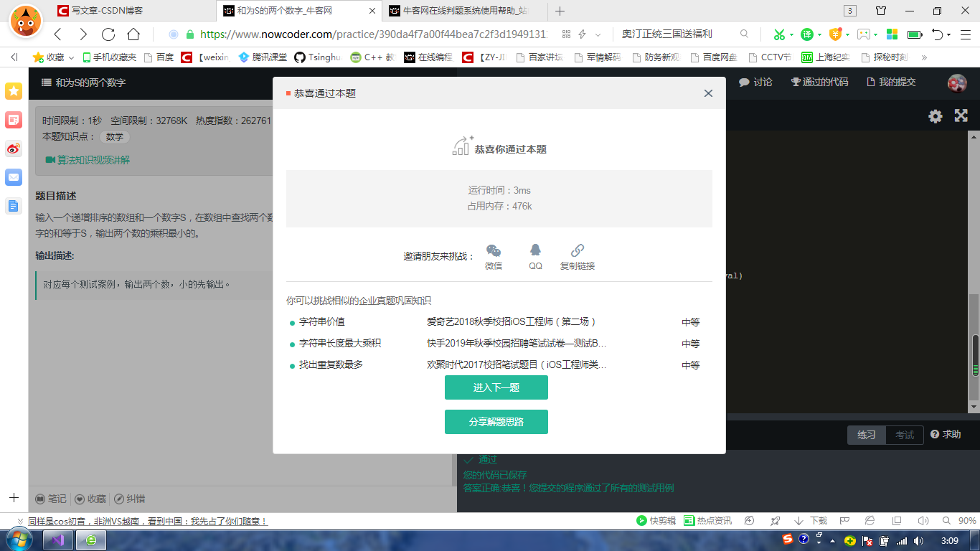This screenshot has width=980, height=551.
Task: Enter fullscreen mode in the code editor
Action: click(961, 116)
